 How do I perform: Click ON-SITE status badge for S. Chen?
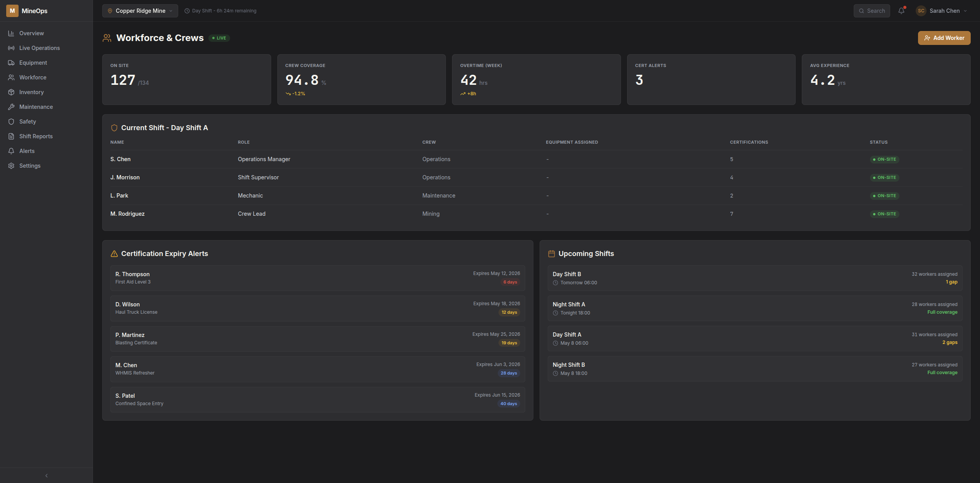coord(884,159)
